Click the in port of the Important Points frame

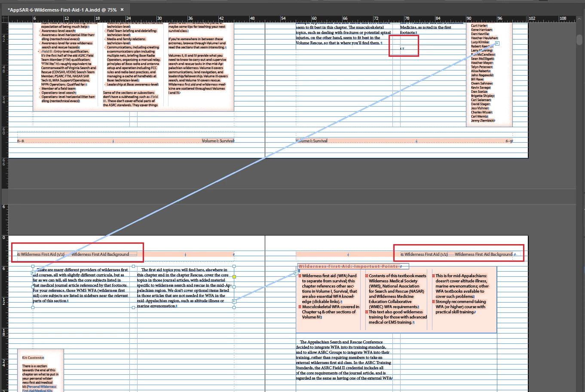click(x=296, y=273)
